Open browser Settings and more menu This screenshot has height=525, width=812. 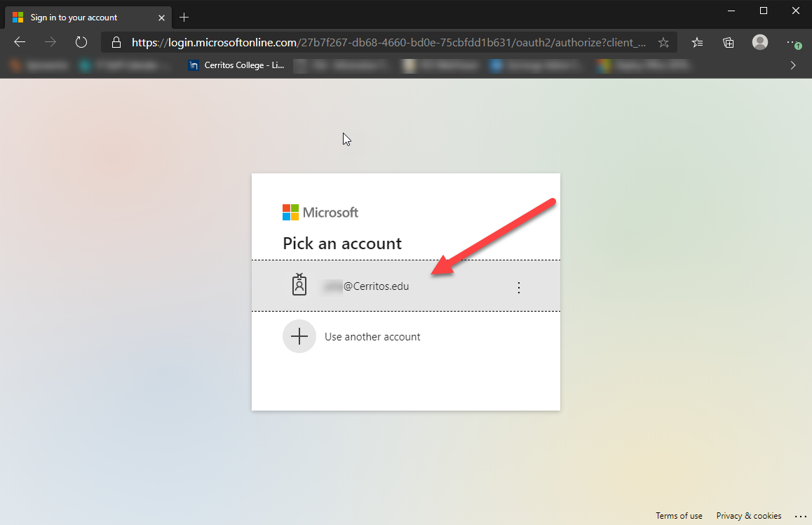click(x=793, y=43)
